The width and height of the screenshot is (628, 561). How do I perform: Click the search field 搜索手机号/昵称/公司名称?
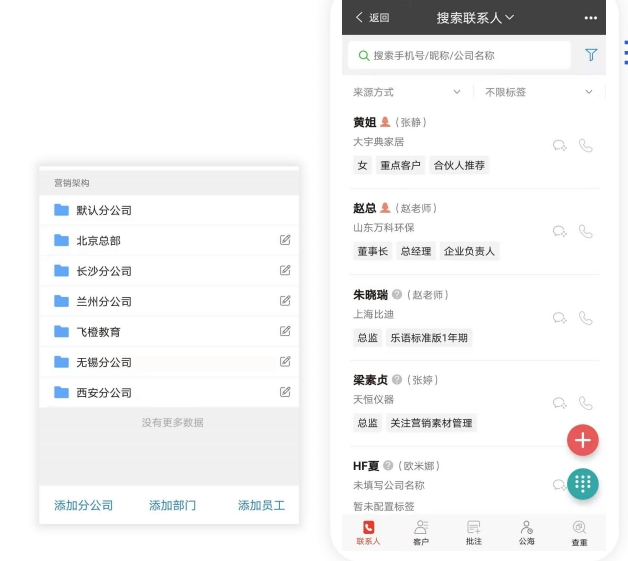pyautogui.click(x=459, y=55)
